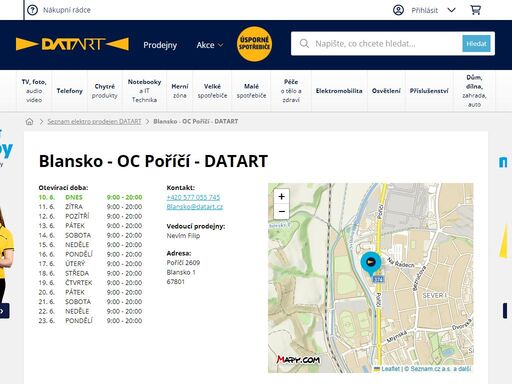Open the Velké spotřebiče category
The image size is (512, 384).
[212, 91]
